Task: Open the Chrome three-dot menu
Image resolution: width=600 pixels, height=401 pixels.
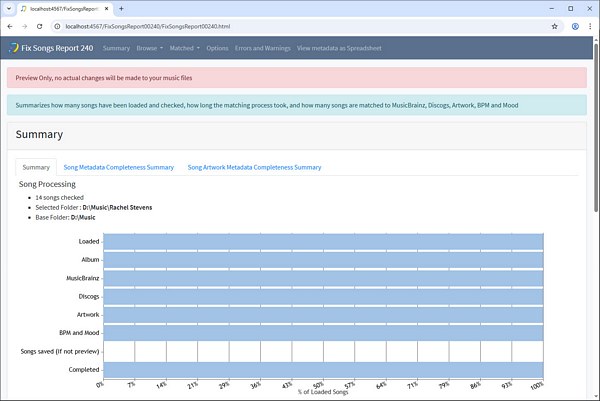Action: pyautogui.click(x=588, y=26)
